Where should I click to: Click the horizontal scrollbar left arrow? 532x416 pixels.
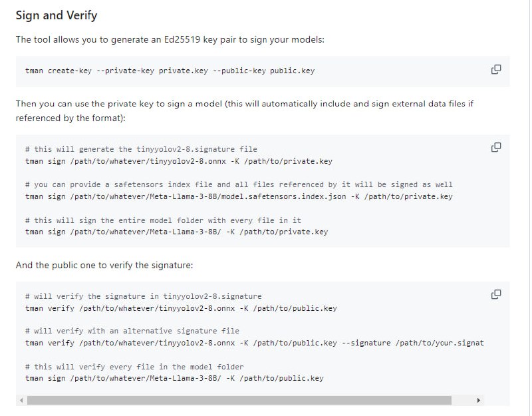(21, 401)
